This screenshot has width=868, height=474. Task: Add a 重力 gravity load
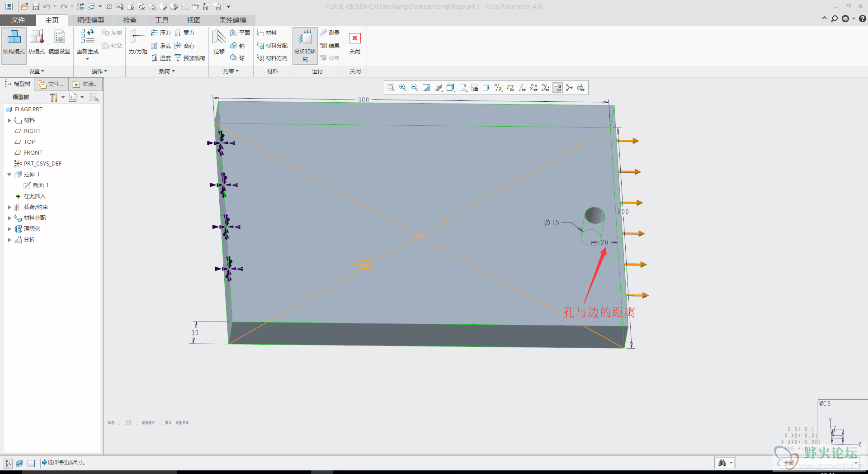pyautogui.click(x=184, y=33)
